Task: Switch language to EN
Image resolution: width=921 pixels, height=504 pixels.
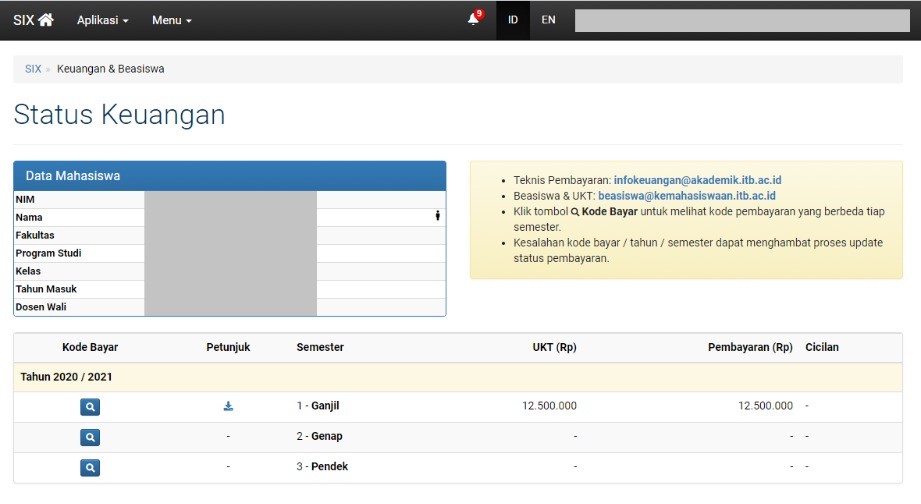Action: (548, 20)
